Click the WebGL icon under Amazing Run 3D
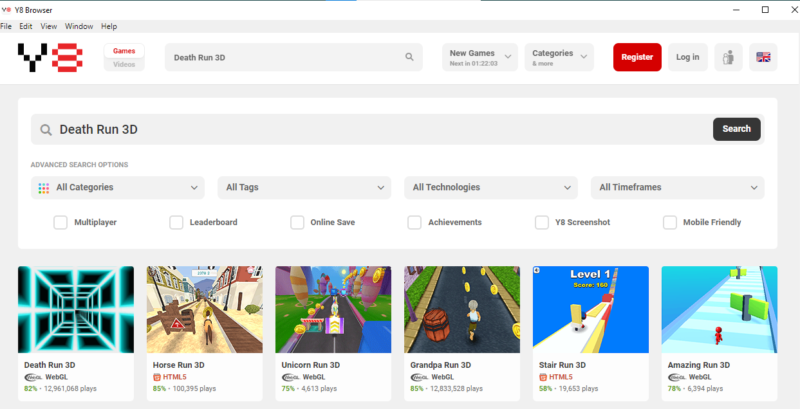Viewport: 800px width, 409px height. click(x=677, y=377)
